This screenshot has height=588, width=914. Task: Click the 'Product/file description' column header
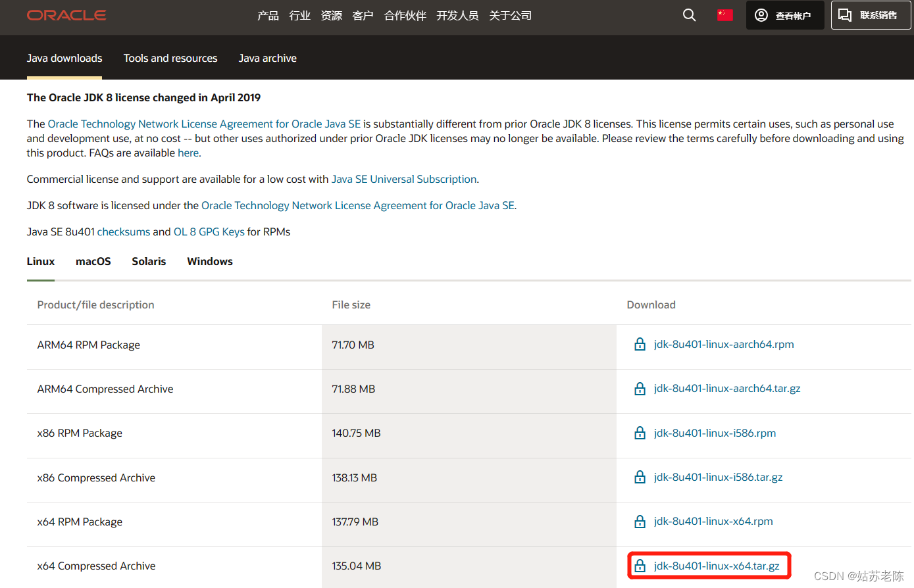click(x=95, y=305)
